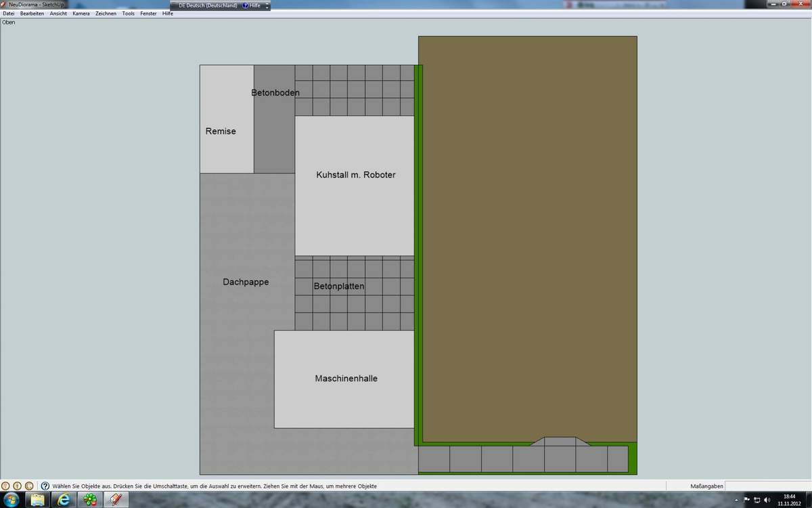812x508 pixels.
Task: Click the volume speaker icon in system tray
Action: (767, 500)
